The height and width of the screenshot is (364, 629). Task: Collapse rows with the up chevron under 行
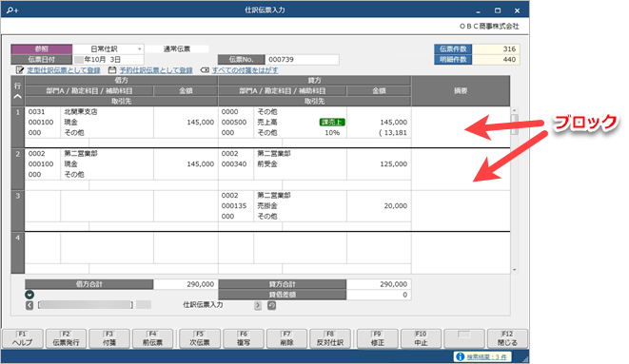[x=18, y=97]
